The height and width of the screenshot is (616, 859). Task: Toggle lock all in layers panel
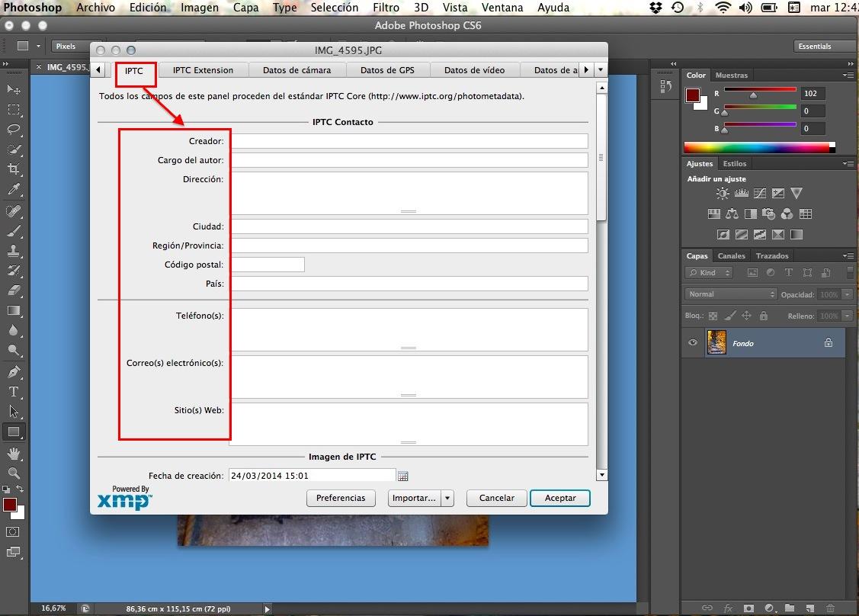(x=763, y=316)
